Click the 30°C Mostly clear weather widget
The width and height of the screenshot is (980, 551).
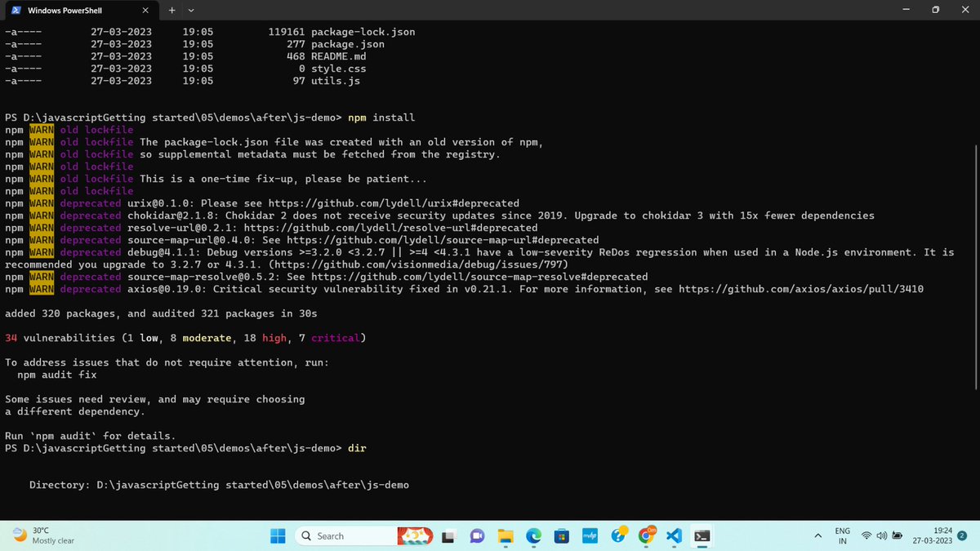pos(33,536)
